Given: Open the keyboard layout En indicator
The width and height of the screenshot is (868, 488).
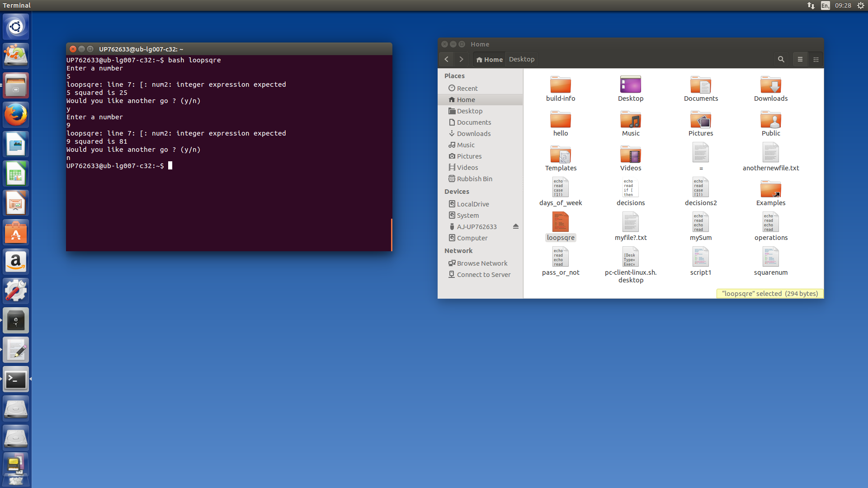Looking at the screenshot, I should click(826, 5).
